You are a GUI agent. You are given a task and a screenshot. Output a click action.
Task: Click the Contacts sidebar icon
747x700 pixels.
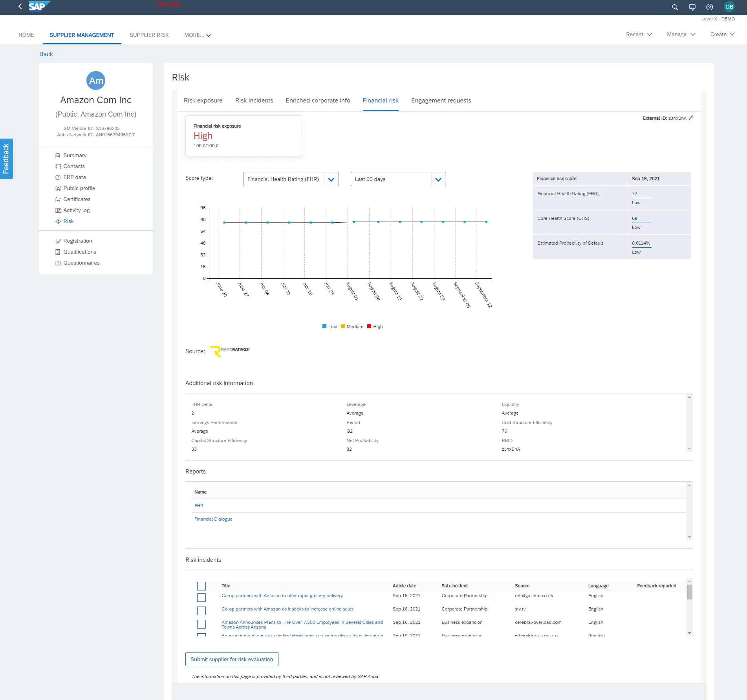58,166
